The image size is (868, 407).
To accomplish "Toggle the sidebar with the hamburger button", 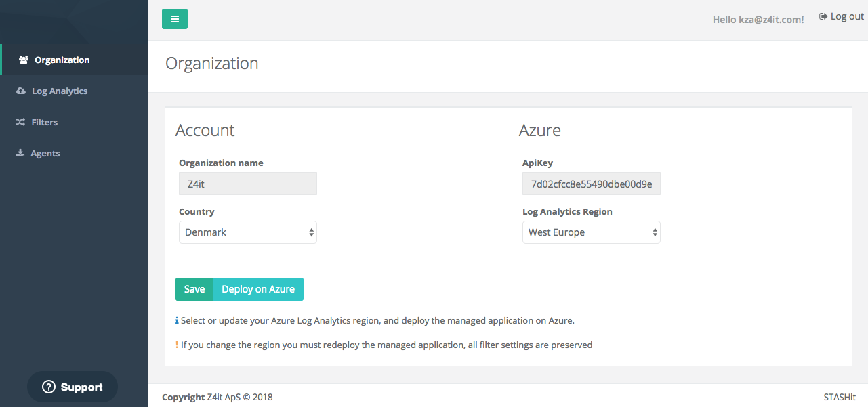I will coord(174,19).
